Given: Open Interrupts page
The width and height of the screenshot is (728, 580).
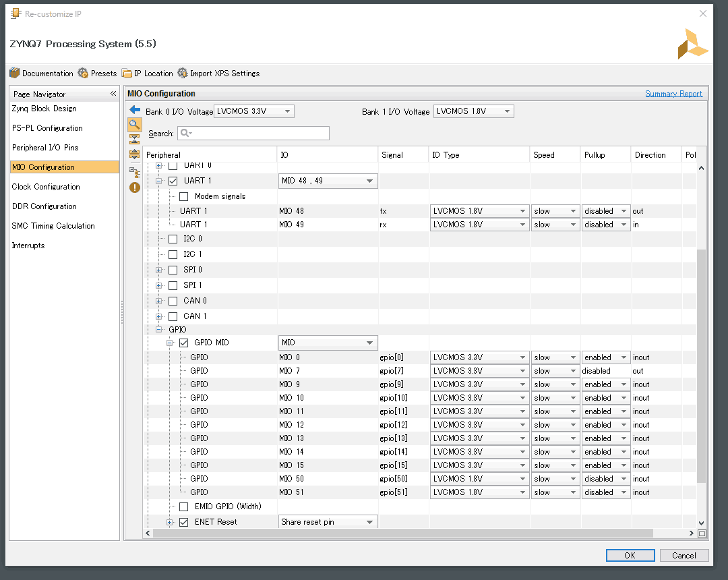Looking at the screenshot, I should pyautogui.click(x=28, y=245).
